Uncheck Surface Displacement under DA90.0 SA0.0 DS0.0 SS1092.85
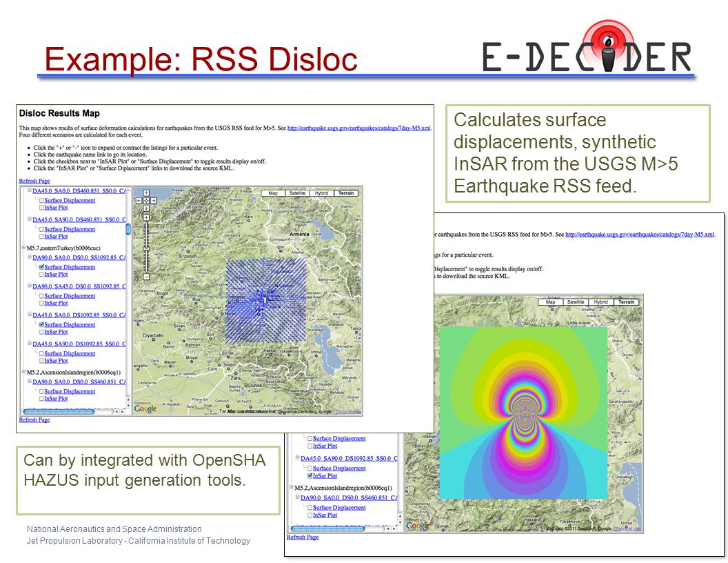 point(41,267)
